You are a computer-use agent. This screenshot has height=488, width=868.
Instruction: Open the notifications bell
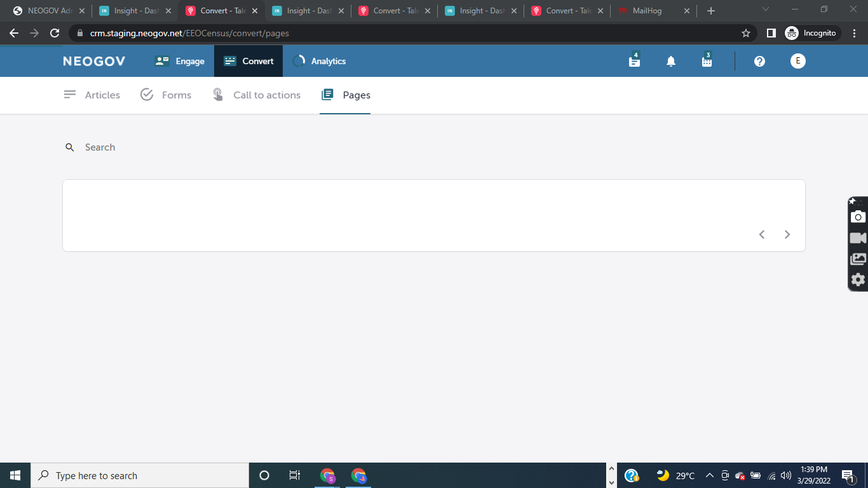670,61
